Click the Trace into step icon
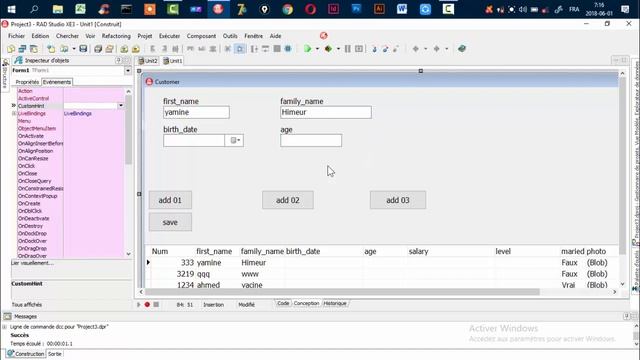Image resolution: width=640 pixels, height=360 pixels. (374, 49)
